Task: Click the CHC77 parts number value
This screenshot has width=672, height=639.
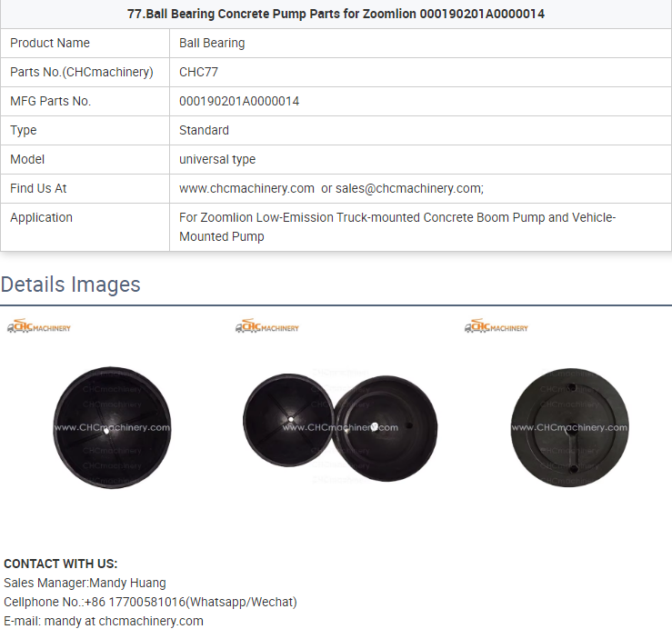Action: click(198, 72)
